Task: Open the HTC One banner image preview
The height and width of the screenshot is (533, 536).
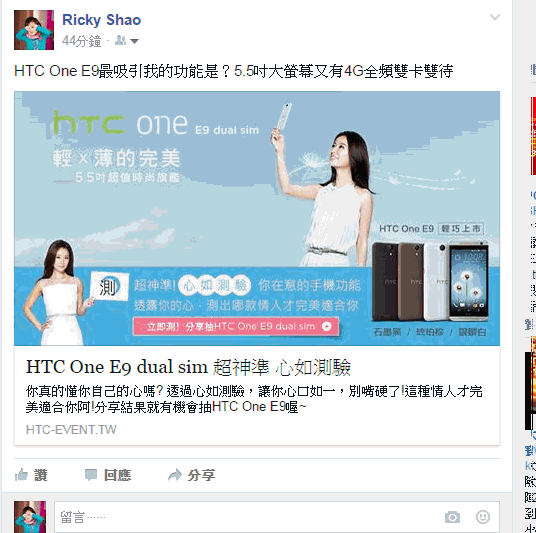Action: [257, 218]
